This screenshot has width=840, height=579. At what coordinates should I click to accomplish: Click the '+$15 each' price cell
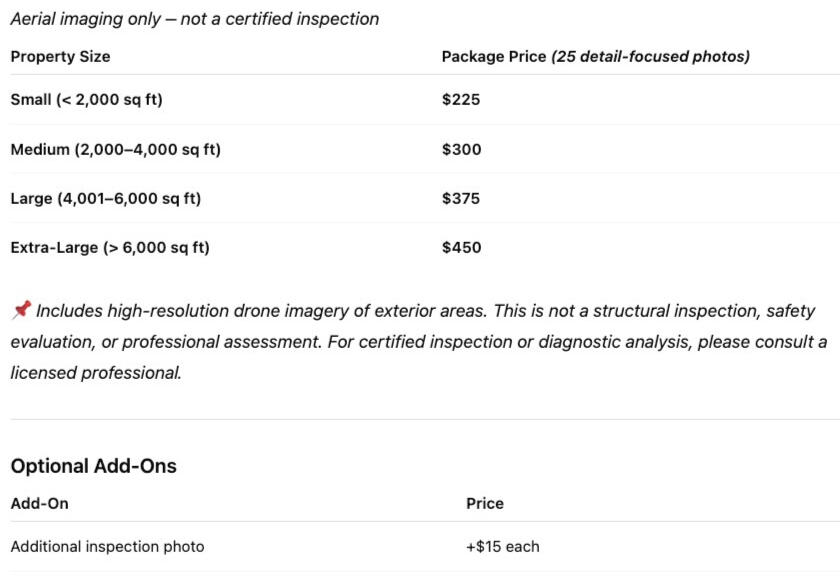tap(503, 547)
